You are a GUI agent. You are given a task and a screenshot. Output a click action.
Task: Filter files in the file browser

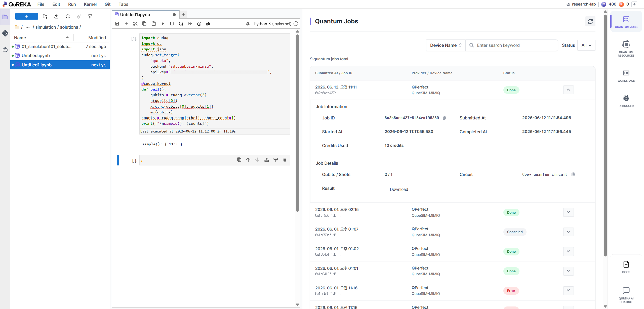(x=90, y=17)
